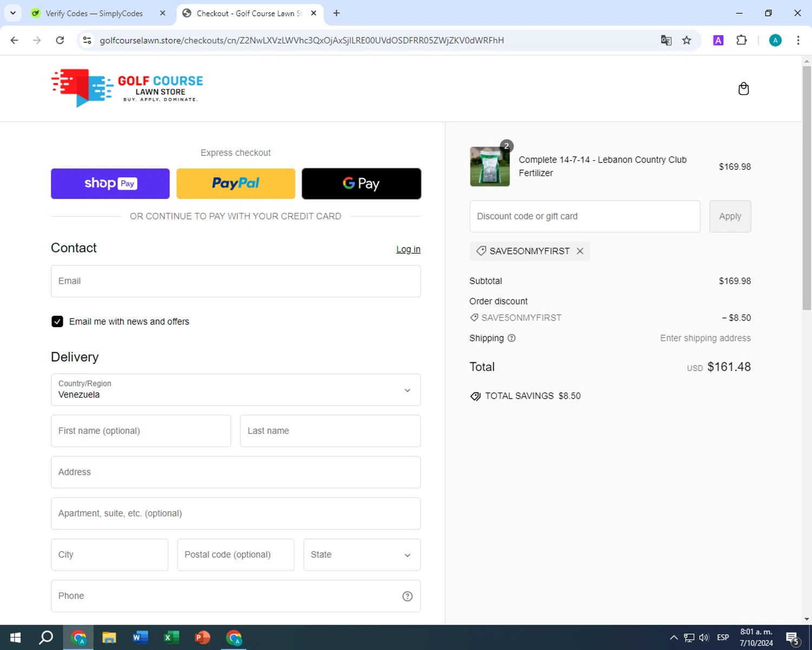Viewport: 812px width, 650px height.
Task: Expand the Country/Region dropdown
Action: tap(235, 389)
